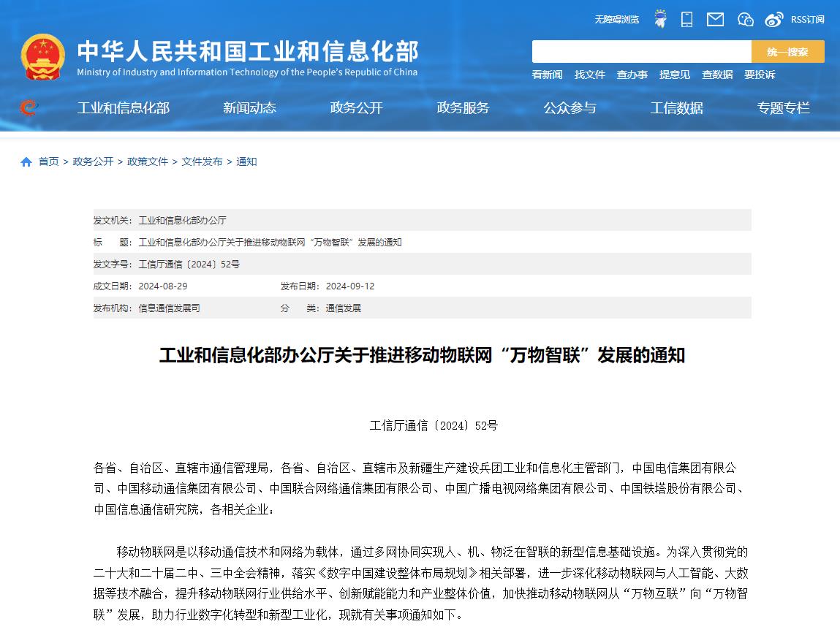Open the RSS订阅 link
The width and height of the screenshot is (840, 635).
807,20
